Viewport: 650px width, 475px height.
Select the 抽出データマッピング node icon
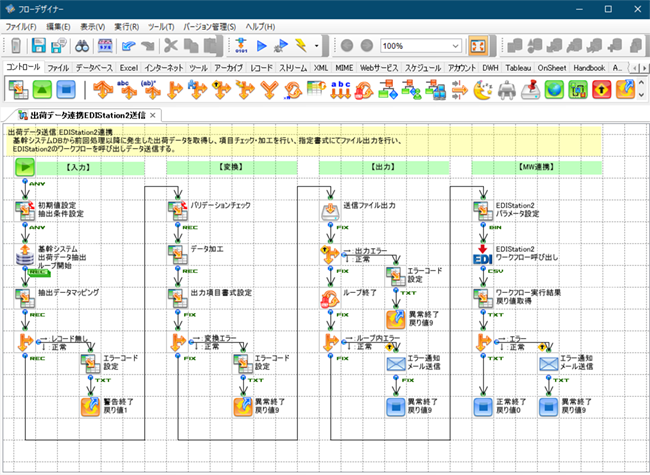[25, 298]
